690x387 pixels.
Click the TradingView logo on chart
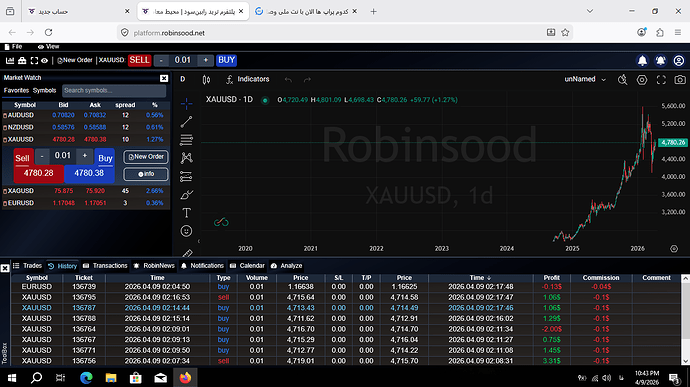[x=221, y=222]
